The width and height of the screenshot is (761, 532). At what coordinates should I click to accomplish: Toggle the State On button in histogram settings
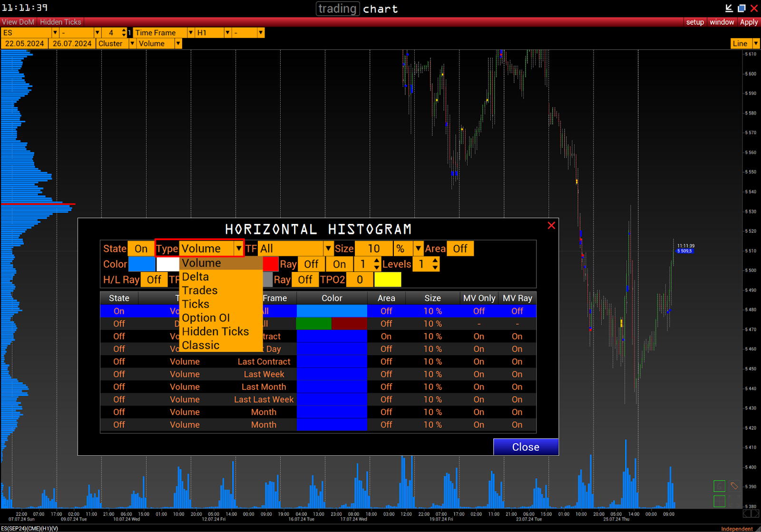141,249
